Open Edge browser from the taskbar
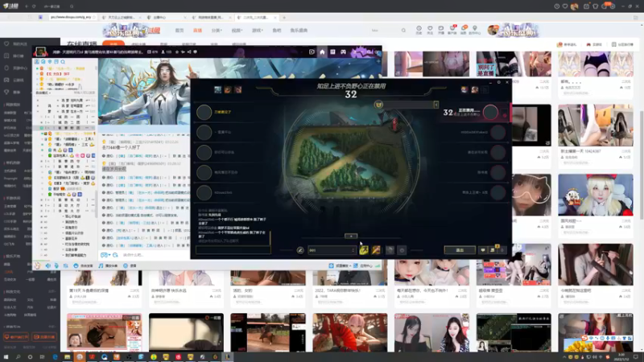This screenshot has height=362, width=644. pyautogui.click(x=55, y=357)
